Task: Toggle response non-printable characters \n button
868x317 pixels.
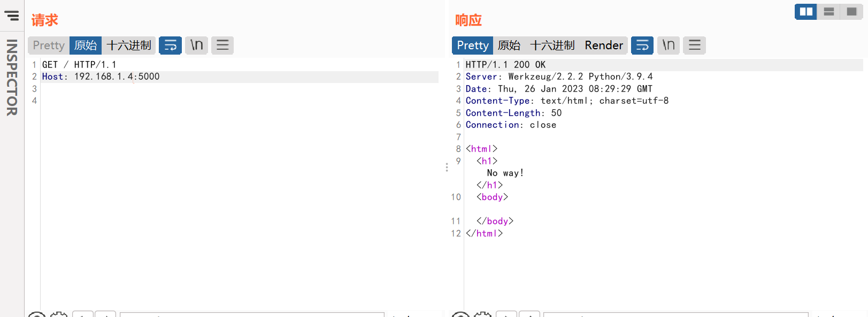Action: click(x=669, y=46)
